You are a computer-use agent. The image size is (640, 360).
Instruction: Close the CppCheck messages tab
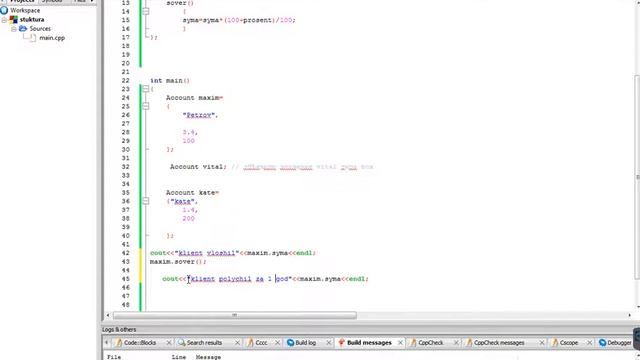click(542, 343)
